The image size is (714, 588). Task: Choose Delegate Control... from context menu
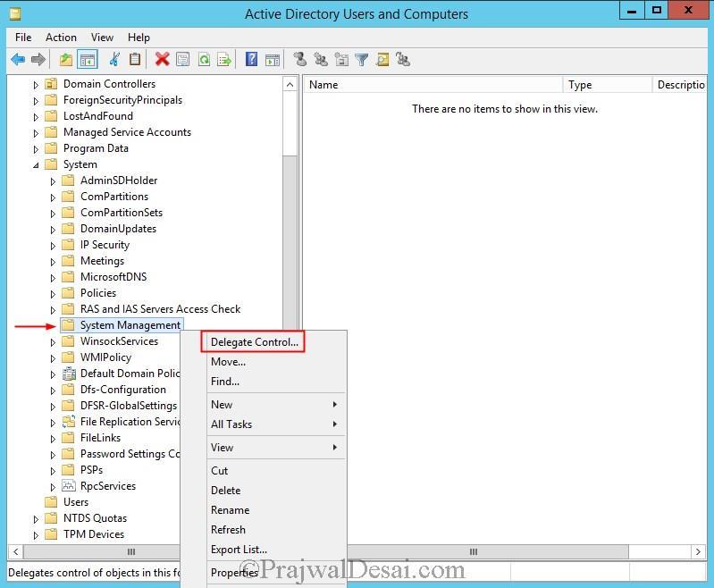point(253,342)
